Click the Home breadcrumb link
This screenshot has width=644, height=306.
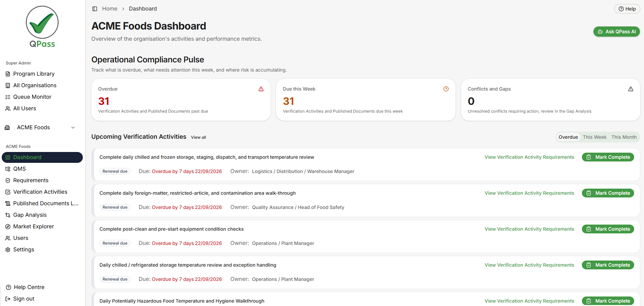[110, 9]
